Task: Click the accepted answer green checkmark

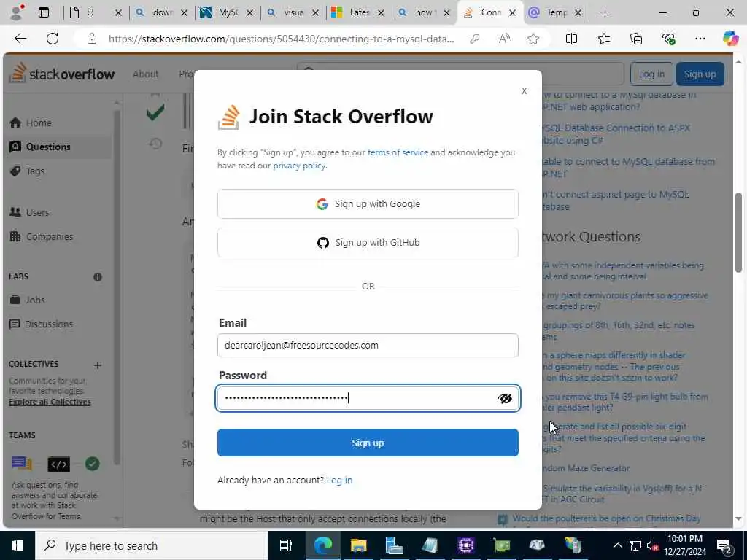Action: coord(155,112)
